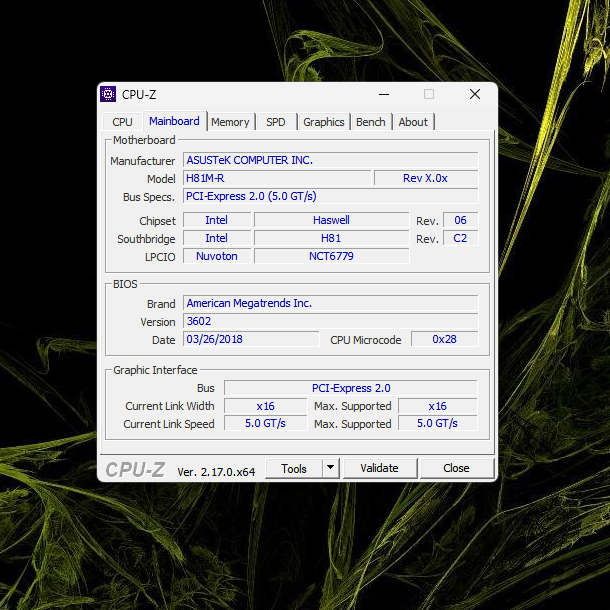Switch to the CPU tab
Image resolution: width=610 pixels, height=610 pixels.
tap(123, 122)
